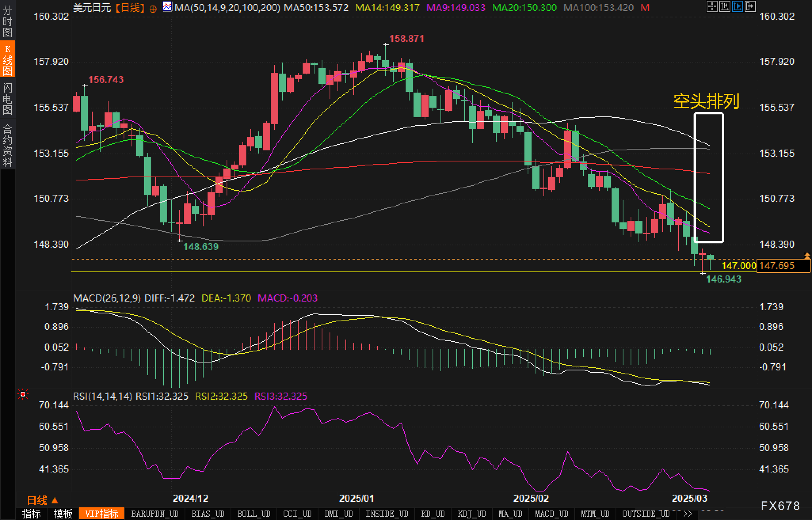Click the expand panel arrow icon

(750, 6)
